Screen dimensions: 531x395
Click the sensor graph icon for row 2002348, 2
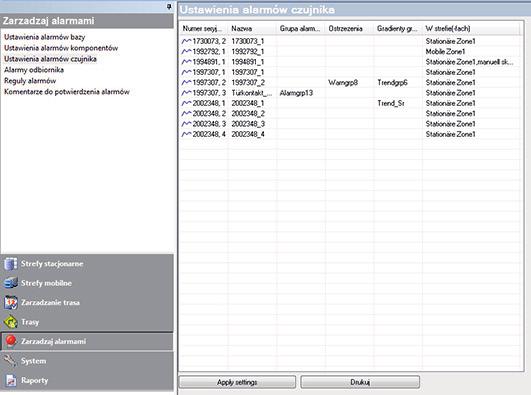186,113
